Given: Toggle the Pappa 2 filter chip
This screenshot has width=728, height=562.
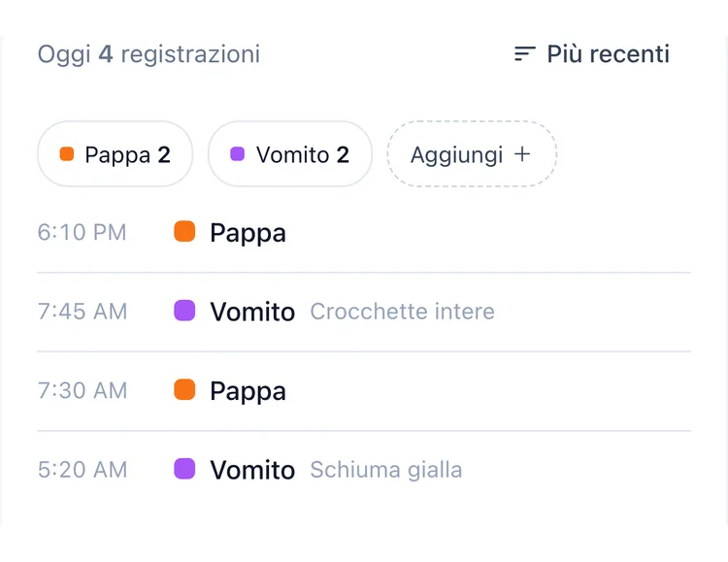Looking at the screenshot, I should pos(116,153).
